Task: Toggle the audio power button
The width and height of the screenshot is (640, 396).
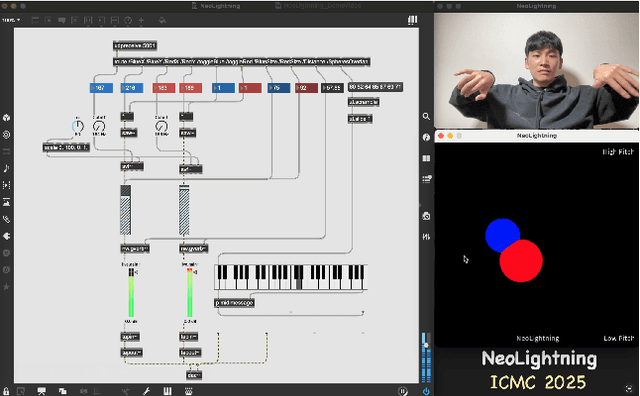Action: point(426,391)
